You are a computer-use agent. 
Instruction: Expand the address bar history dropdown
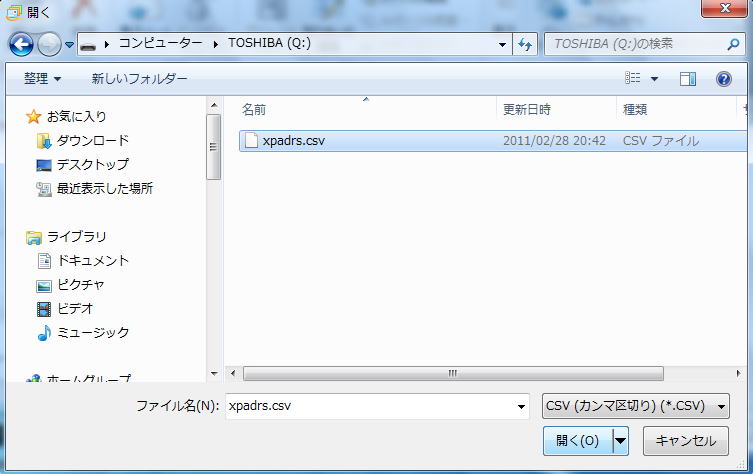click(502, 45)
